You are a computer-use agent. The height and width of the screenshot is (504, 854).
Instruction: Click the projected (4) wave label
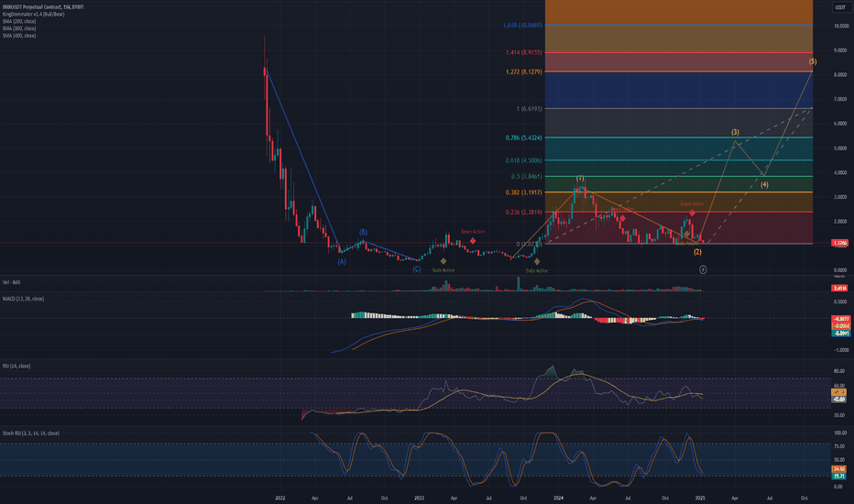(764, 185)
